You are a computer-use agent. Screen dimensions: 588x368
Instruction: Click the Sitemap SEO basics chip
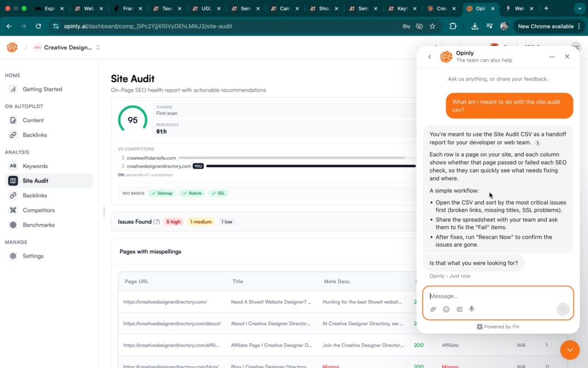162,193
